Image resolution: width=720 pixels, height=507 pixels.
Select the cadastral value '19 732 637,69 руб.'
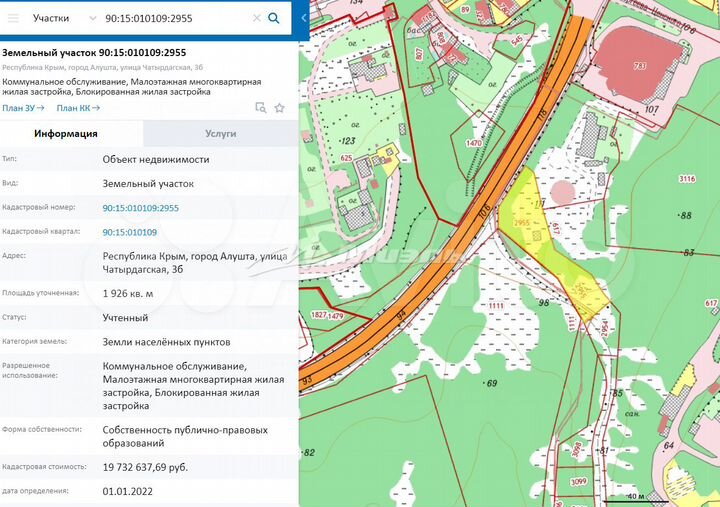pos(145,468)
